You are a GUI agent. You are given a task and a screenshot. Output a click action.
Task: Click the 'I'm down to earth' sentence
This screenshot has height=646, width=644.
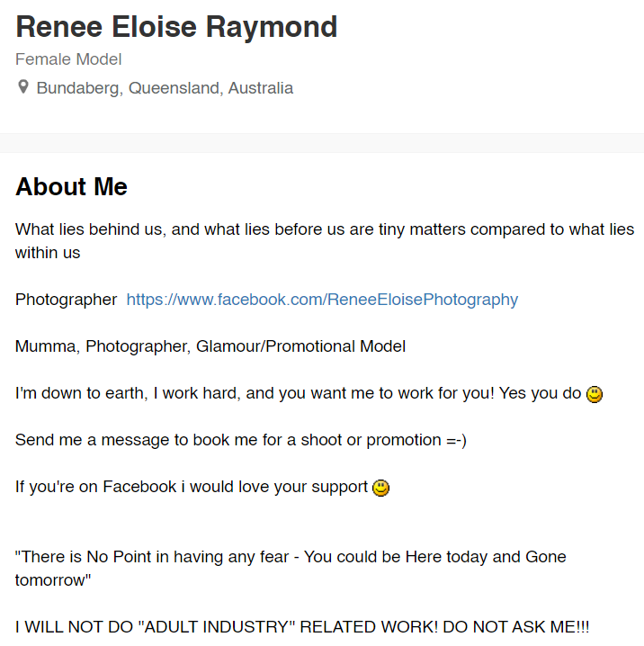tap(298, 393)
